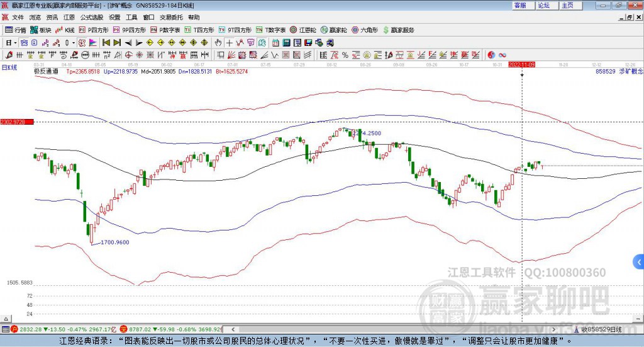The image size is (644, 347).
Task: Toggle the crosshair cursor tool
Action: coord(229,43)
